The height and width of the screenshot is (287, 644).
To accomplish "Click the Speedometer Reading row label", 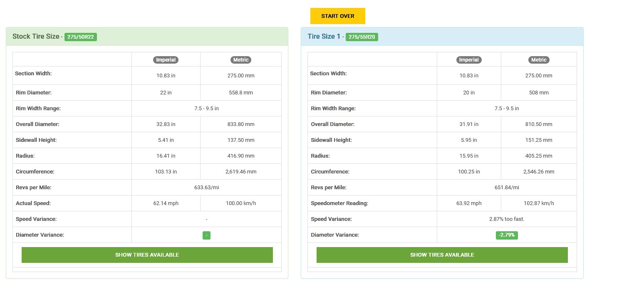I will (x=339, y=203).
